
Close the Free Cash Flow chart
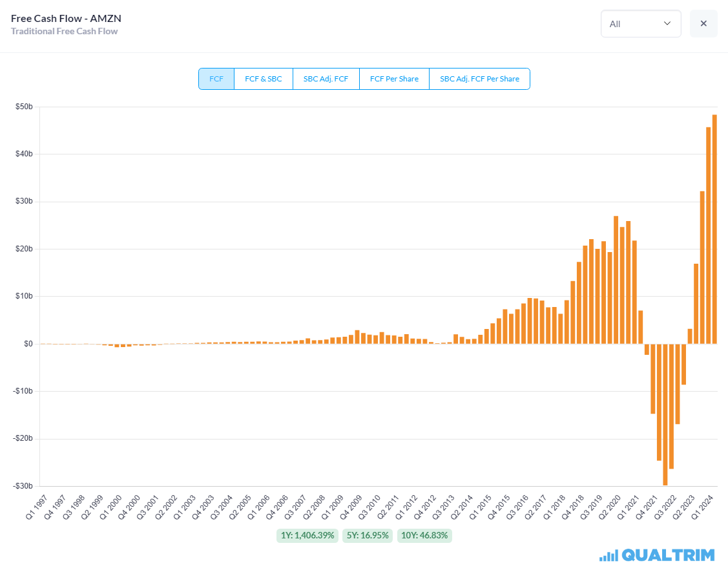703,24
